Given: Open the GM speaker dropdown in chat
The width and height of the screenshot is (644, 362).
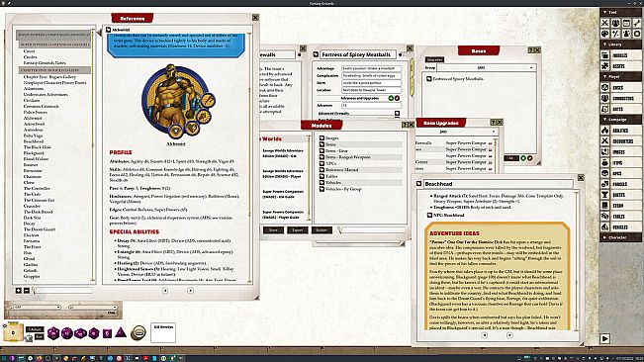Looking at the screenshot, I should pyautogui.click(x=35, y=307).
